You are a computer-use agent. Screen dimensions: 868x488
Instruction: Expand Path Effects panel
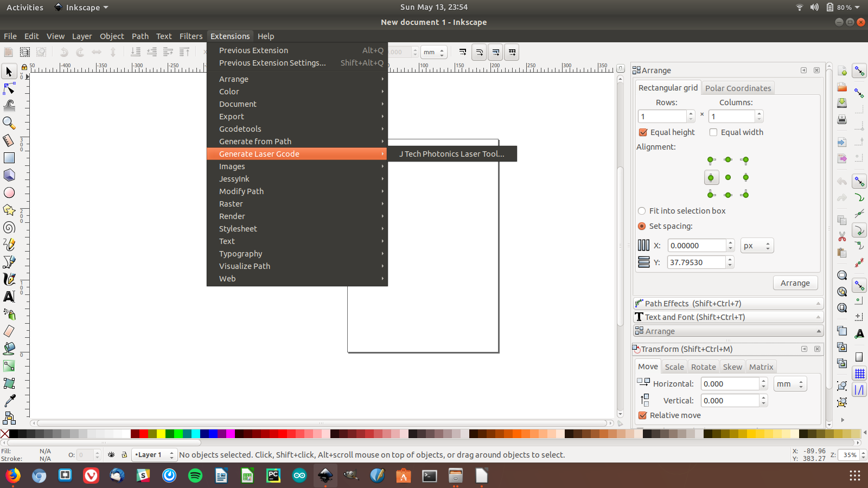728,304
